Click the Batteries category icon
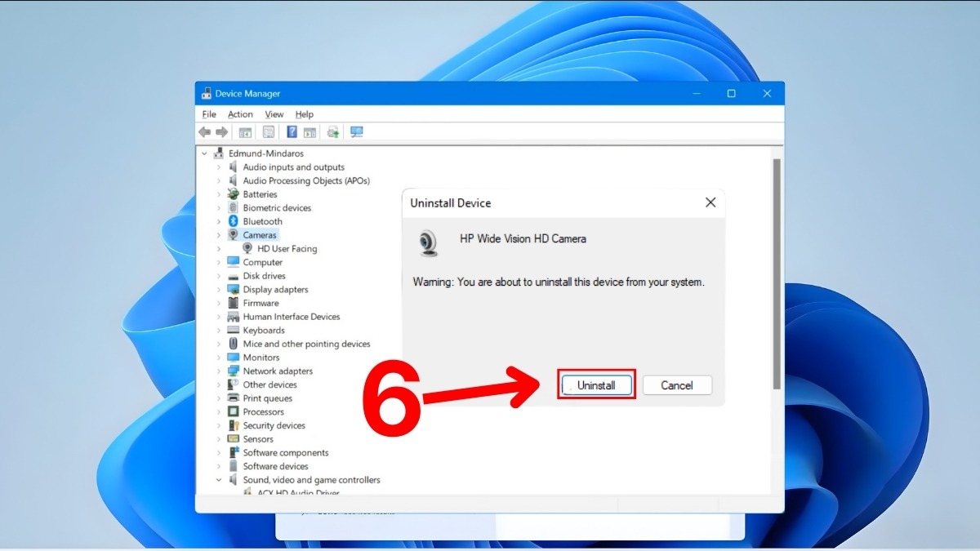Viewport: 980px width, 551px height. [x=233, y=194]
